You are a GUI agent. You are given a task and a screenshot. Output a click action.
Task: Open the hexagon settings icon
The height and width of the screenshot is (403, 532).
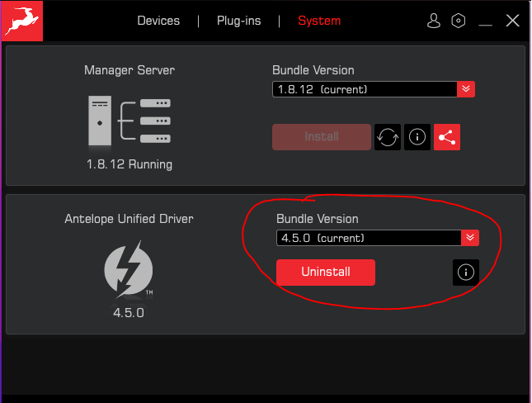[458, 21]
